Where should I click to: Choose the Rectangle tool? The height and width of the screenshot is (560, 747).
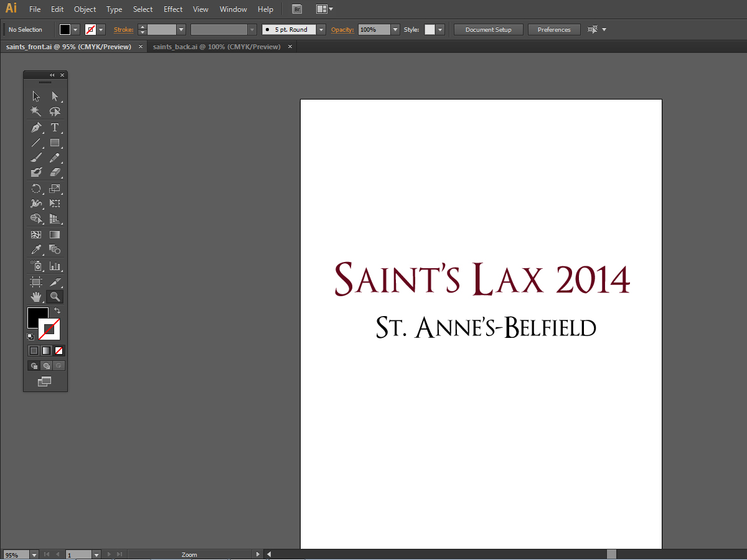pos(55,142)
